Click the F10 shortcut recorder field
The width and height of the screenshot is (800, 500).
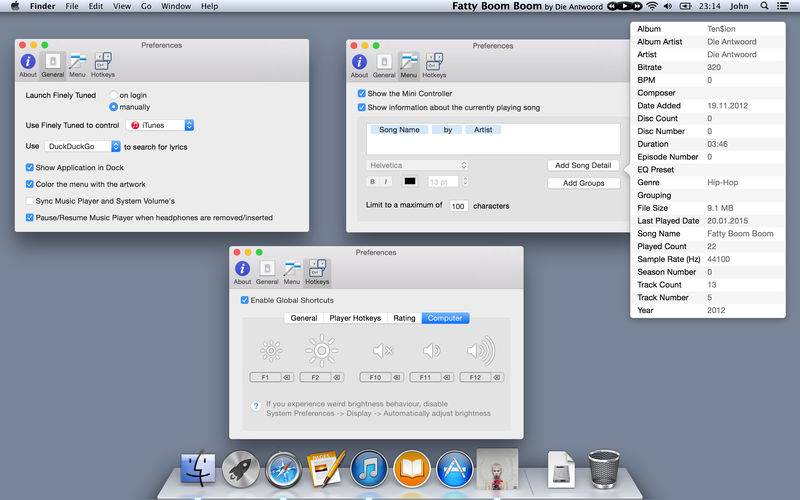tap(376, 378)
